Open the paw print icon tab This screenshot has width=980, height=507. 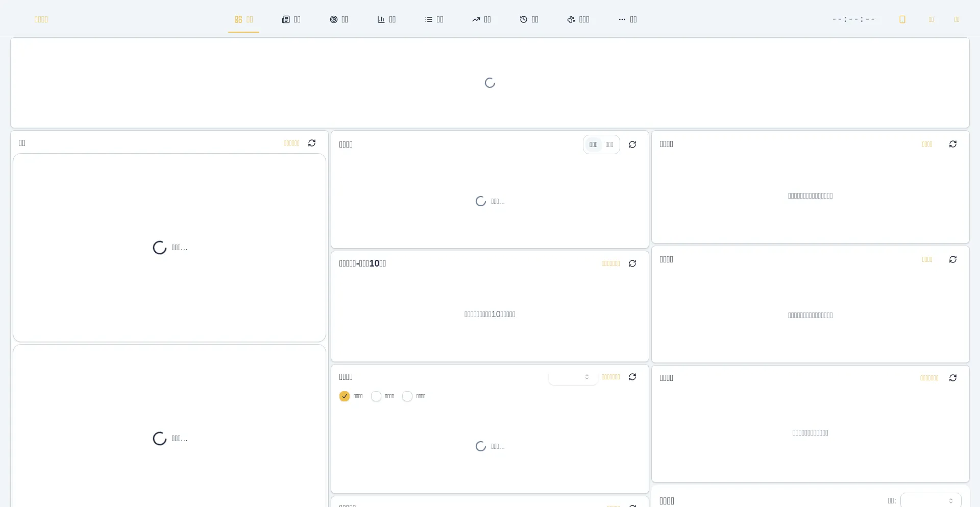coord(578,19)
